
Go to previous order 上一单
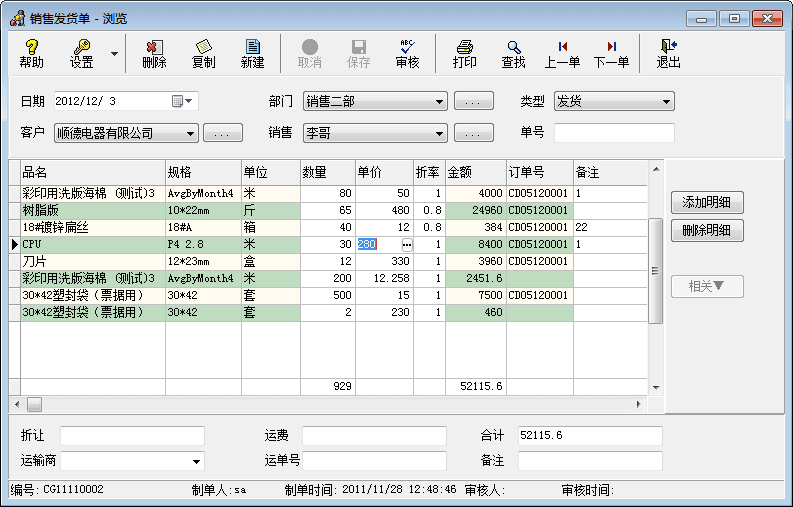click(562, 54)
